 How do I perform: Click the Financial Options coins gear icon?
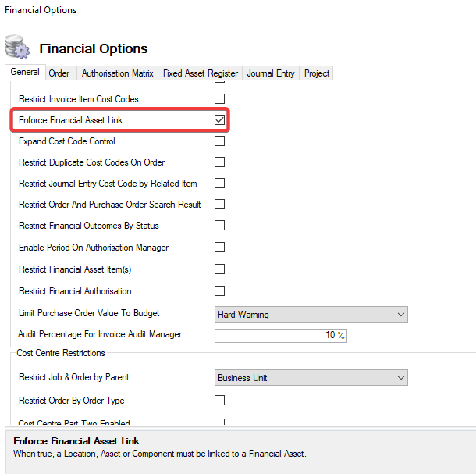(17, 48)
